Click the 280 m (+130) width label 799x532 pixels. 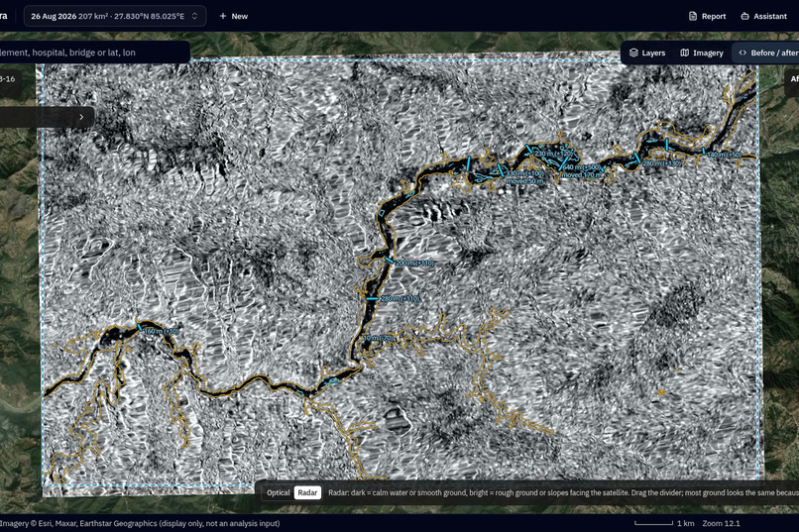(x=661, y=163)
